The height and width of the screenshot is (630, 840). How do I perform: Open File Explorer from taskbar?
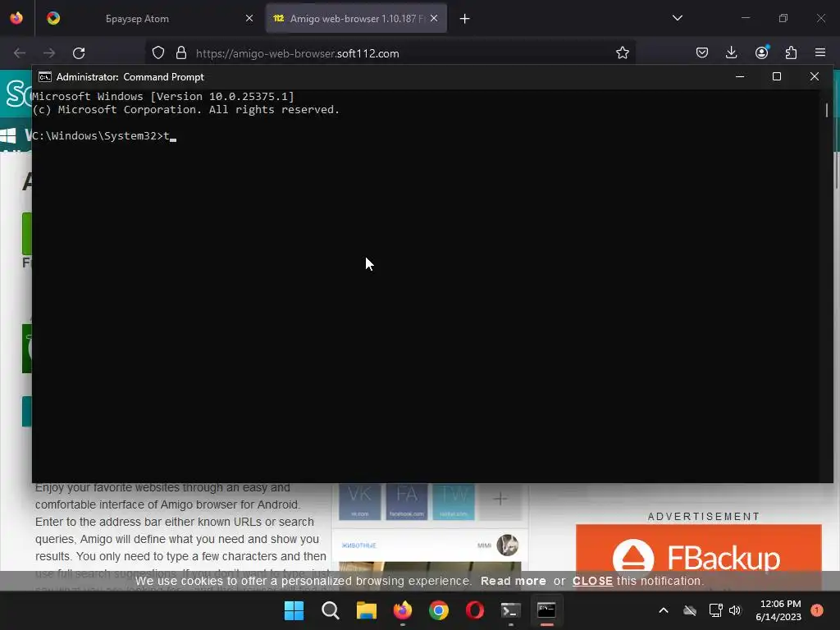pyautogui.click(x=367, y=610)
